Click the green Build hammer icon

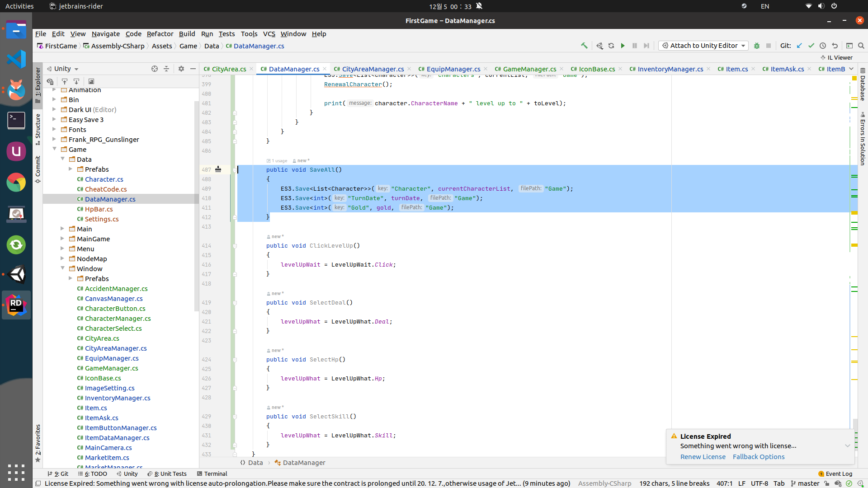tap(584, 46)
